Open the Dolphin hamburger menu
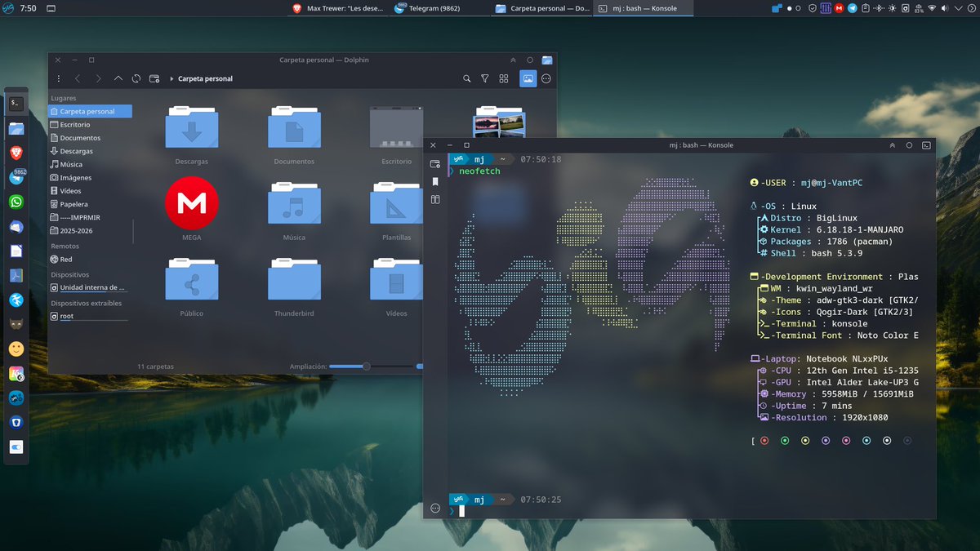Screen dimensions: 980x551 58,78
